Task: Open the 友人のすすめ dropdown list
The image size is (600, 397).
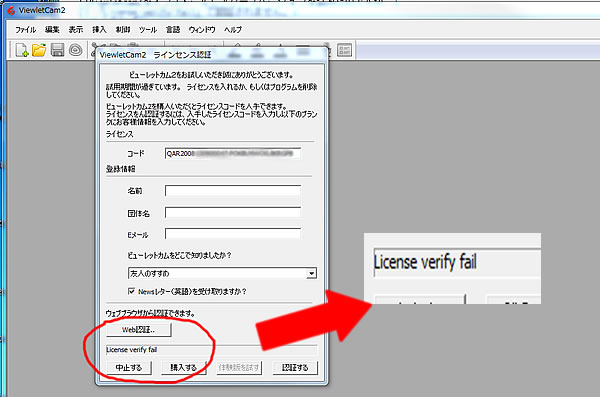Action: [x=222, y=273]
